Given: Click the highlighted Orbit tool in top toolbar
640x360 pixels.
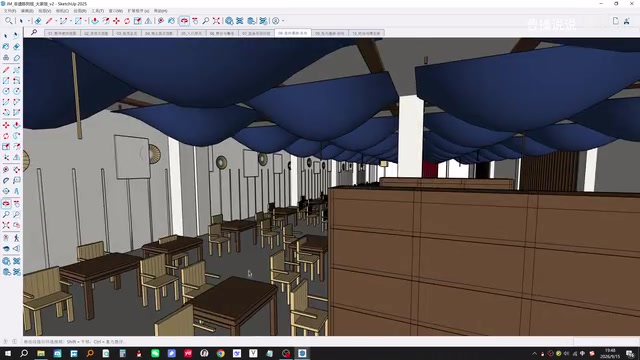Looking at the screenshot, I should click(x=184, y=20).
